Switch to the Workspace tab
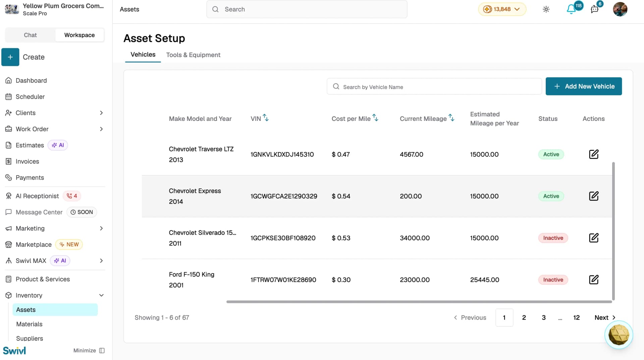The width and height of the screenshot is (644, 360). (x=79, y=35)
